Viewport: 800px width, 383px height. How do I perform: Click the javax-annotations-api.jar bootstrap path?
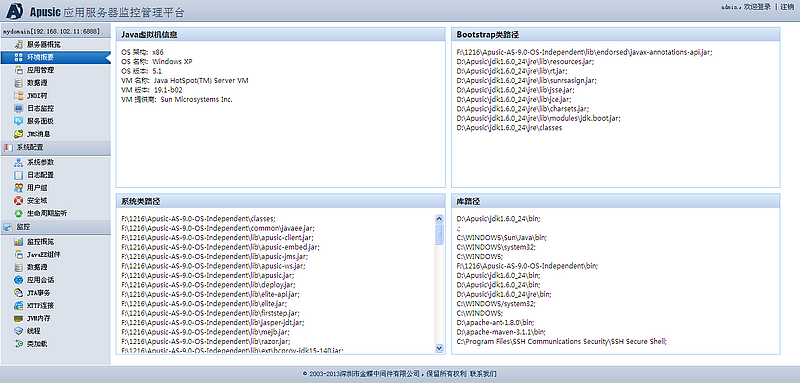click(584, 52)
